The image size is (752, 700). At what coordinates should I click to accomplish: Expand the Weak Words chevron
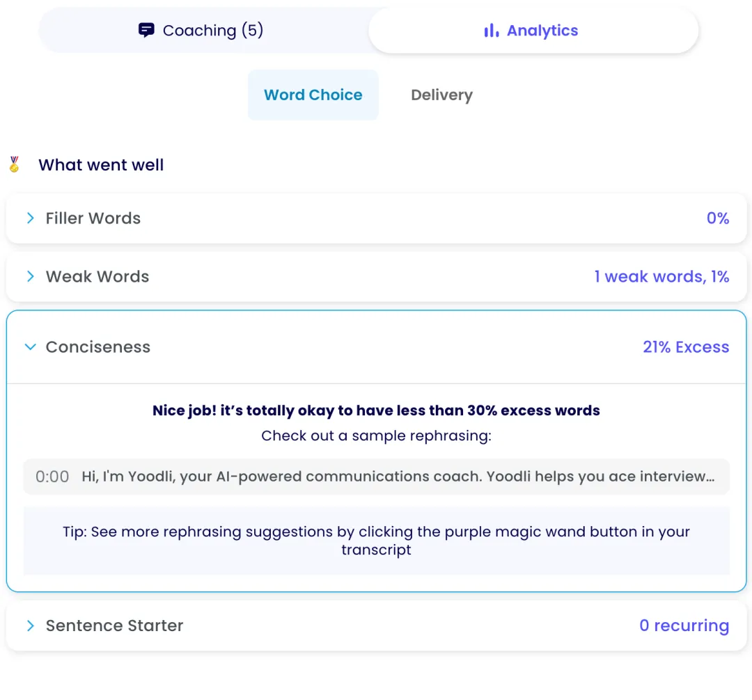click(30, 276)
